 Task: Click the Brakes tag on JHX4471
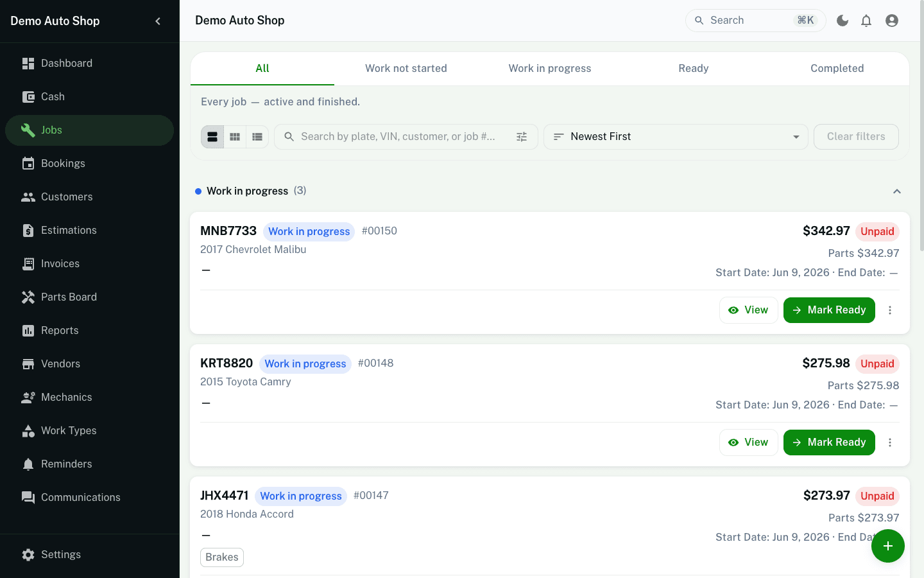point(222,557)
